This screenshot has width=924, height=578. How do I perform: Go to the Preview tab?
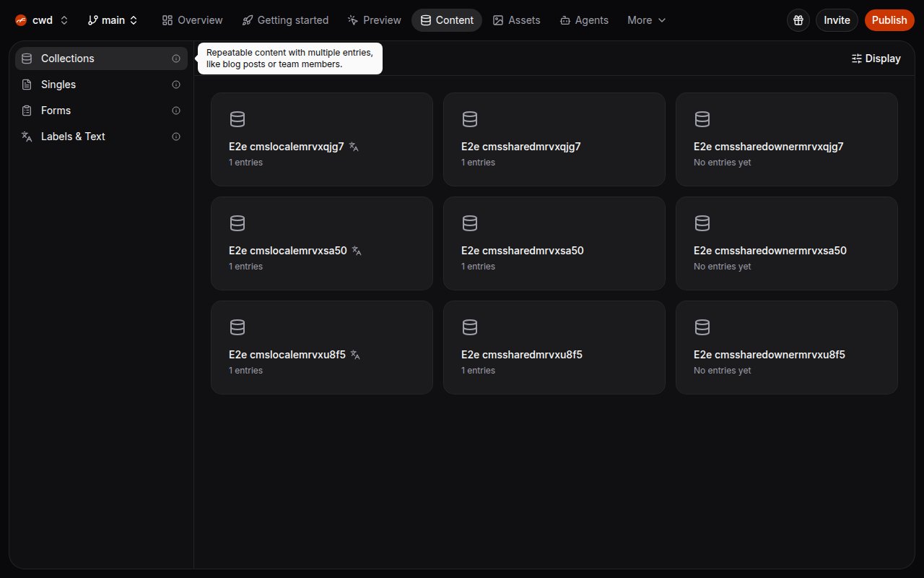(374, 20)
